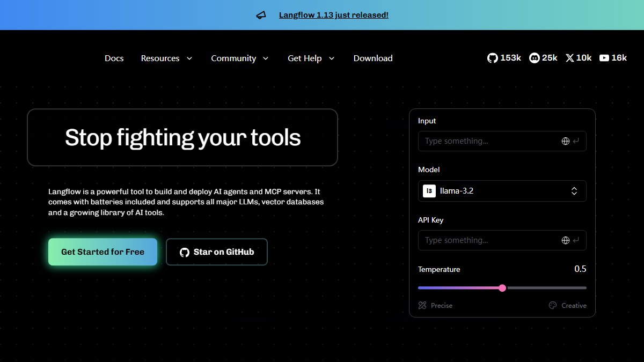Click the Discord icon in header
The image size is (644, 362).
coord(534,58)
